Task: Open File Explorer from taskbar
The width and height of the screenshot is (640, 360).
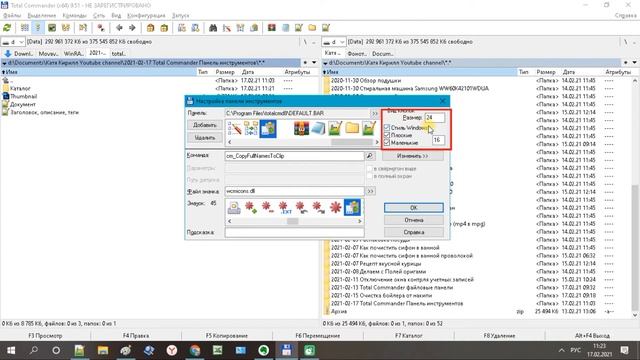Action: pos(103,350)
